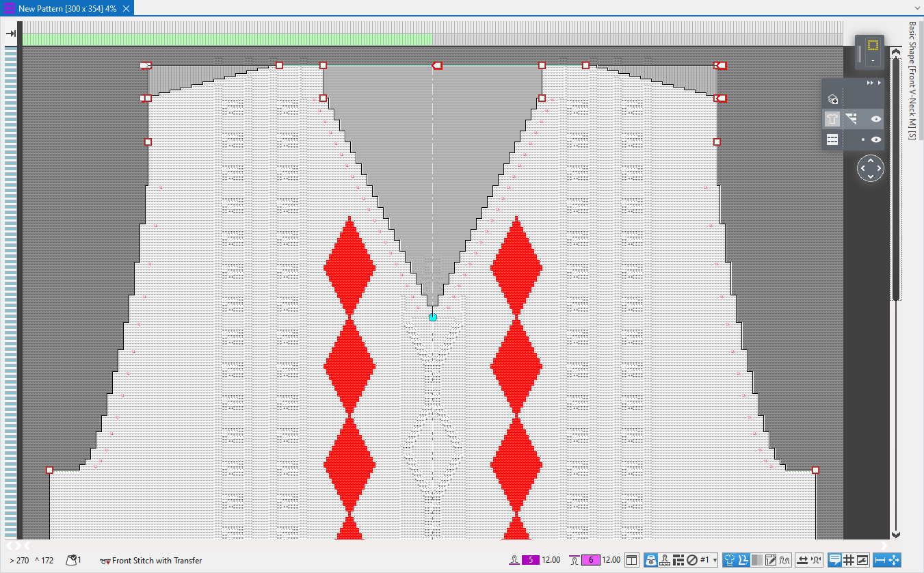Click the cyan V-neck point marker
Image resolution: width=924 pixels, height=573 pixels.
[432, 317]
